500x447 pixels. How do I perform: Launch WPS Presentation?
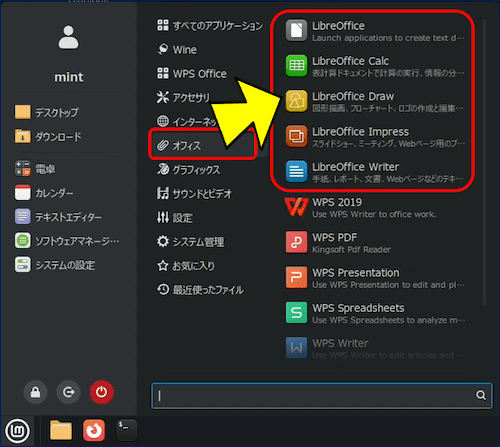point(375,278)
